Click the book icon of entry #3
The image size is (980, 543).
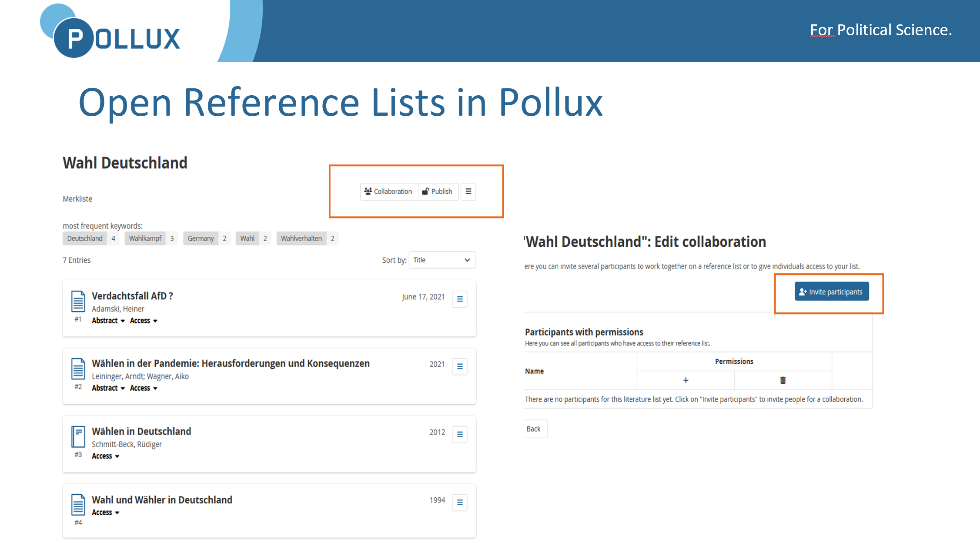click(78, 436)
